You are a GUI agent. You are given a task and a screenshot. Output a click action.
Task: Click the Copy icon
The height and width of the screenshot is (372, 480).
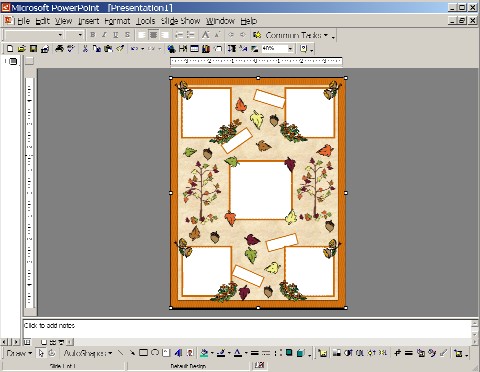coord(97,49)
